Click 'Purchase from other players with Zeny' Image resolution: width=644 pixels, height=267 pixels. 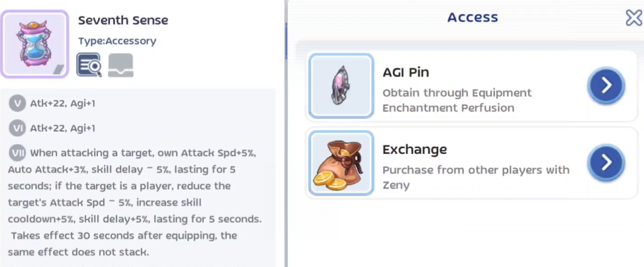pyautogui.click(x=475, y=177)
